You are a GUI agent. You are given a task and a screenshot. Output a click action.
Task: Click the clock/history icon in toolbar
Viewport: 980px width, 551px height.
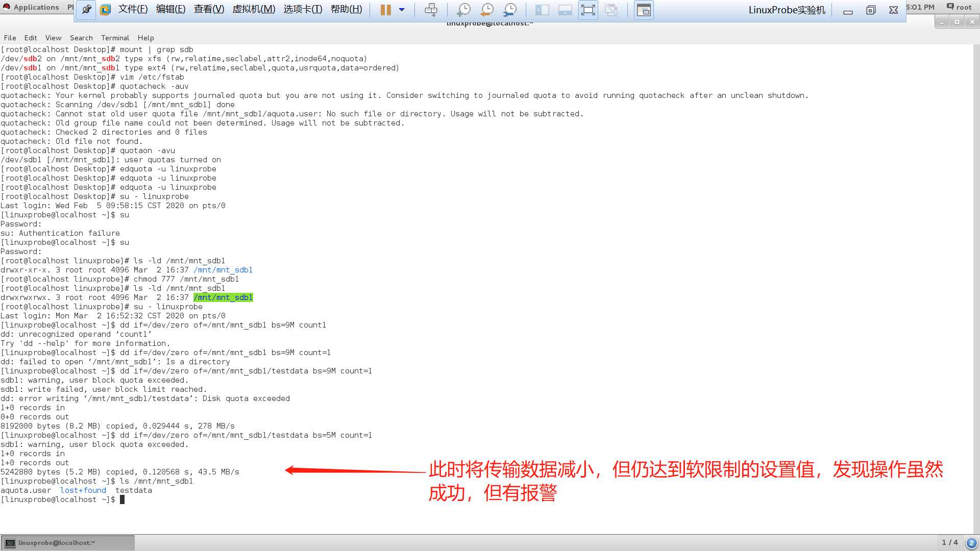pyautogui.click(x=486, y=9)
